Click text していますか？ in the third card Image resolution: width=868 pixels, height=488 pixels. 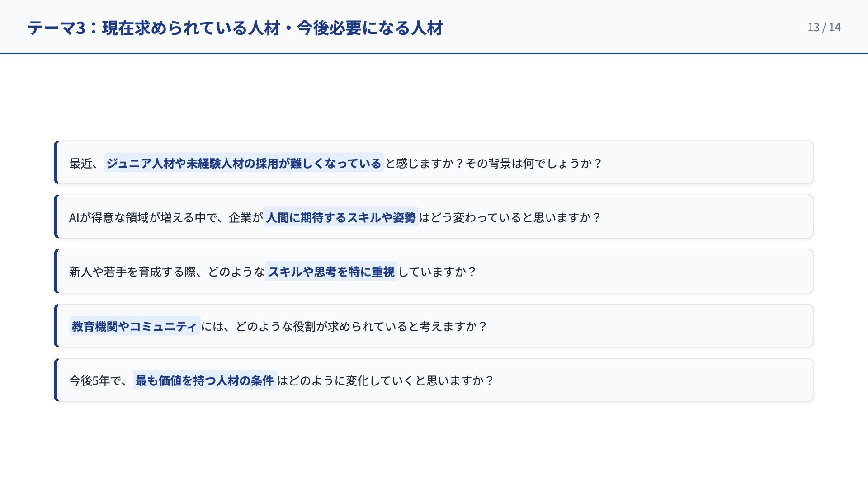[x=437, y=272]
